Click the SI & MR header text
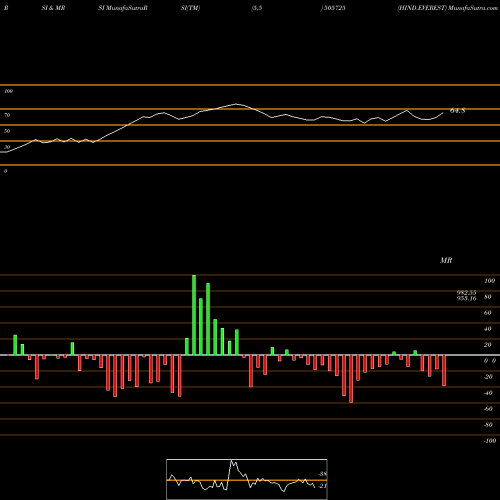500x500 pixels. [53, 8]
